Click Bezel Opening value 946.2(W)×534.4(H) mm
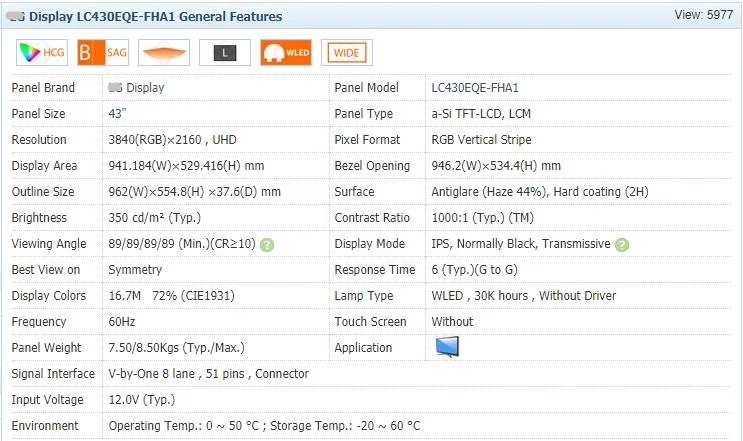Screen dimensions: 743x441 coord(496,166)
